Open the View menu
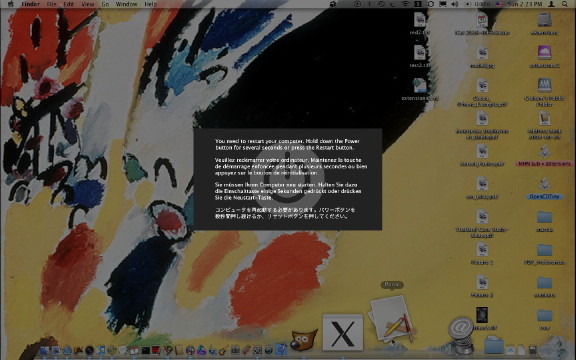576x360 pixels. tap(88, 4)
